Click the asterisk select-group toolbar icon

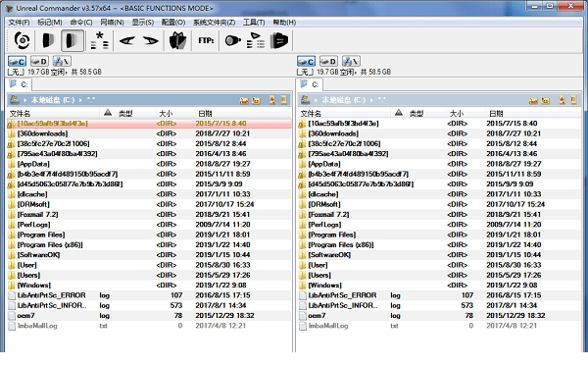pos(100,40)
